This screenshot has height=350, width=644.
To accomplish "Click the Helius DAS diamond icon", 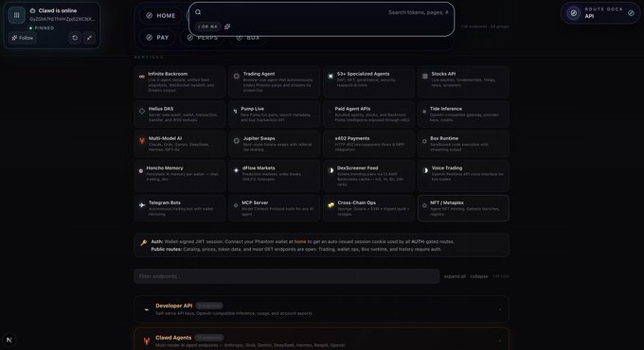I will coord(142,111).
